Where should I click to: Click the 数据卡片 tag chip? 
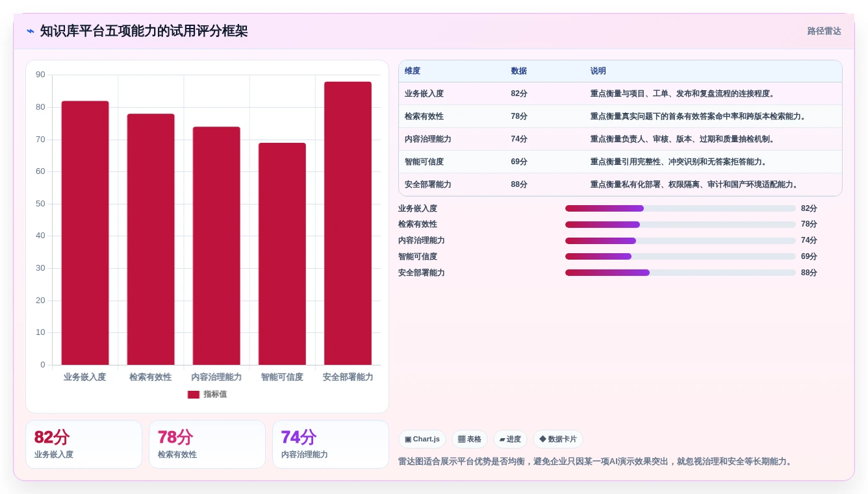[558, 439]
